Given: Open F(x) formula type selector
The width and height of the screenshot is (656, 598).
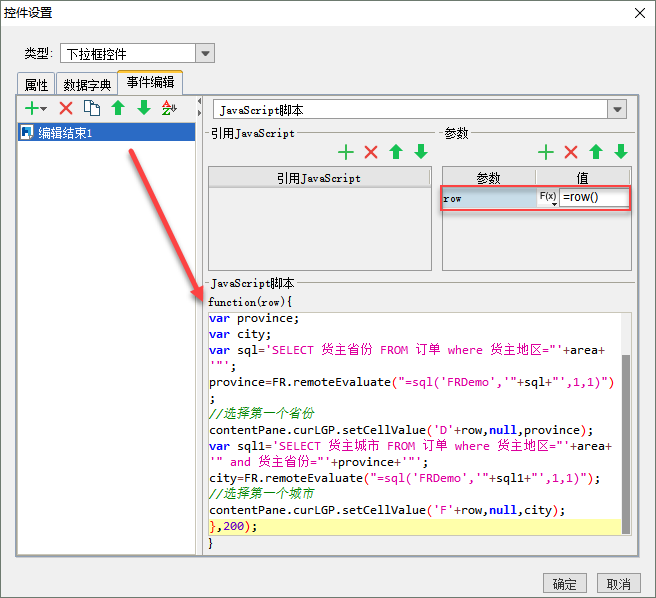Looking at the screenshot, I should coord(548,198).
